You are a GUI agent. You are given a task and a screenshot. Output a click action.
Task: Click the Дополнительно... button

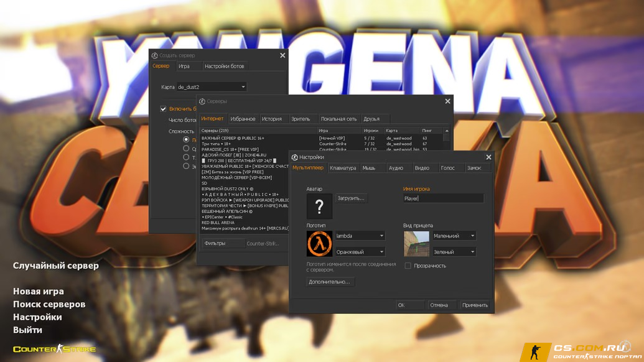(x=329, y=282)
